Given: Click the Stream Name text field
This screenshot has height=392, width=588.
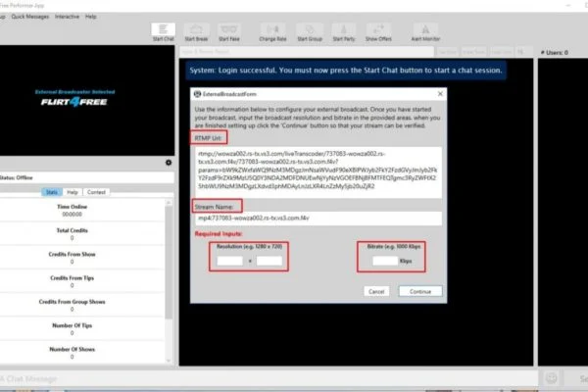Looking at the screenshot, I should point(318,219).
